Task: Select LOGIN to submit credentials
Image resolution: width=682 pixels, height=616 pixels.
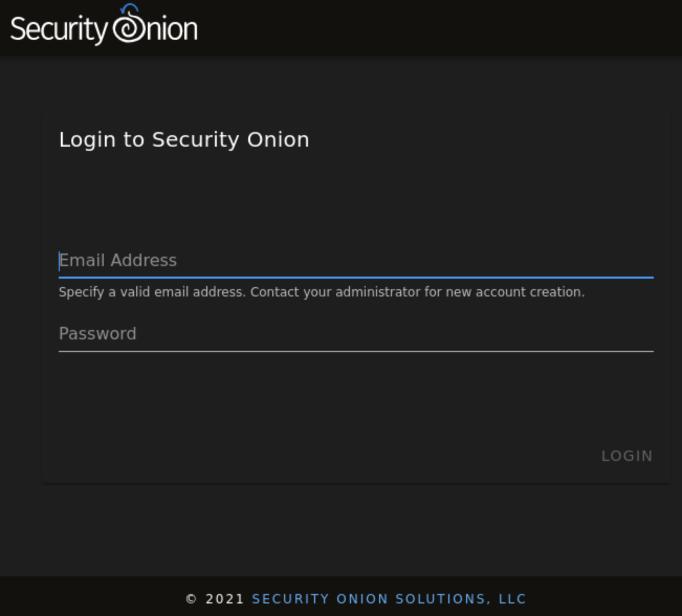Action: click(627, 456)
